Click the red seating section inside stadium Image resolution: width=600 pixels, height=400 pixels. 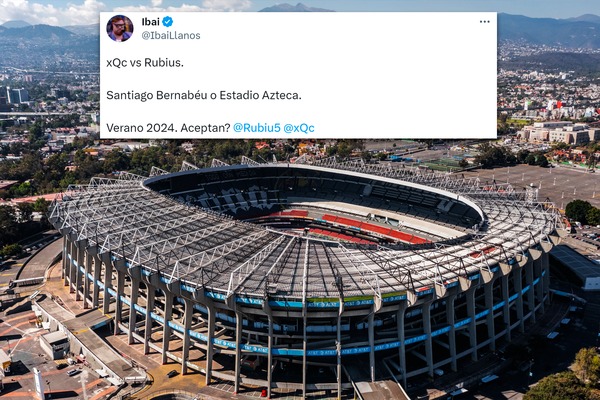click(367, 228)
